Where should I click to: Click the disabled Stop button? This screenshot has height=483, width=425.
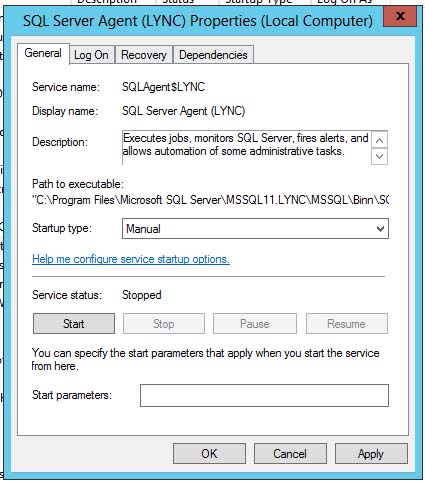tap(164, 324)
